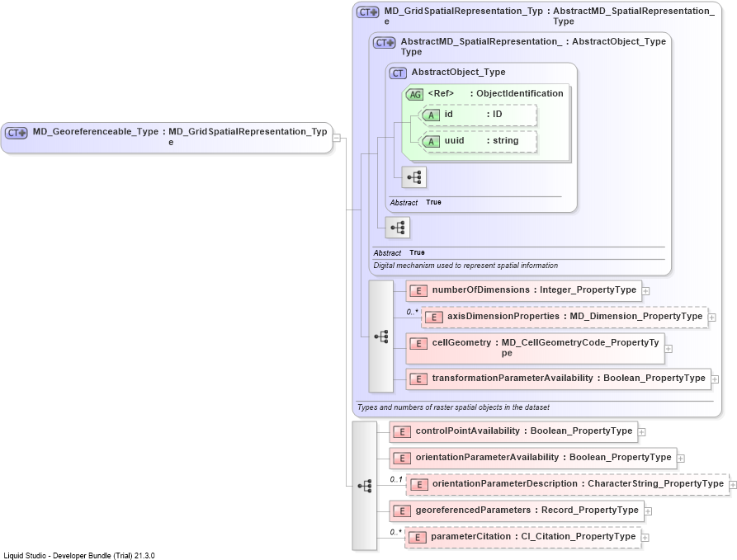
Task: Click the attribute icon for id
Action: [431, 115]
